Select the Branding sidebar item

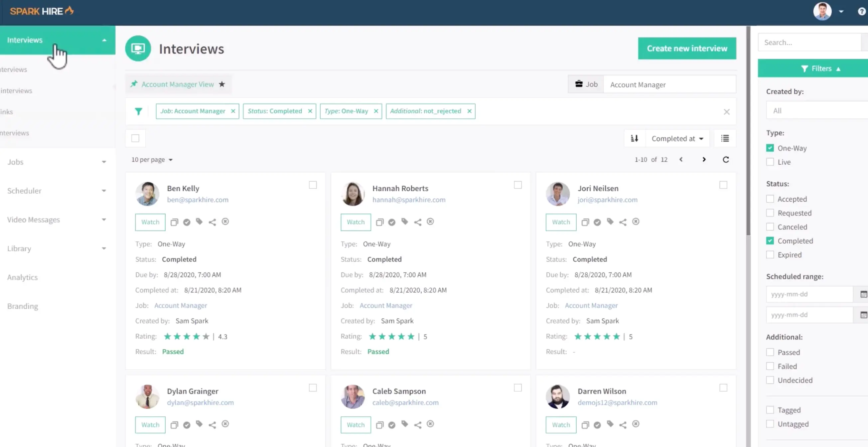click(x=22, y=306)
